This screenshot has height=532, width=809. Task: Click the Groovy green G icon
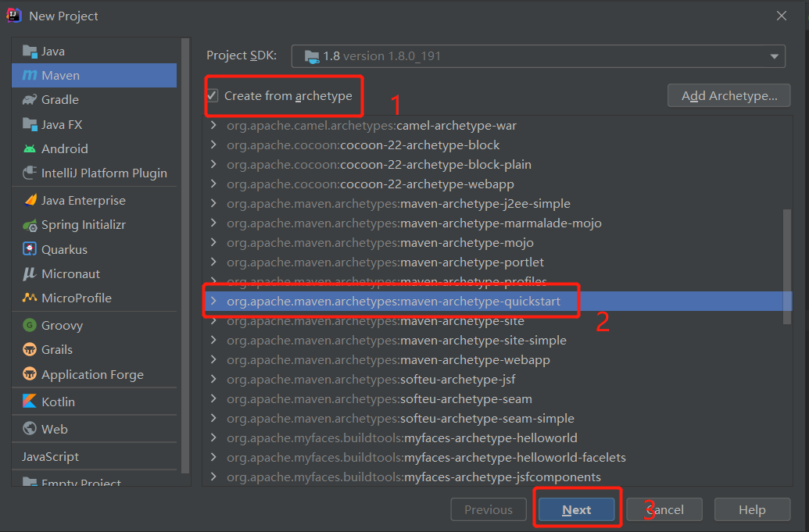click(30, 325)
